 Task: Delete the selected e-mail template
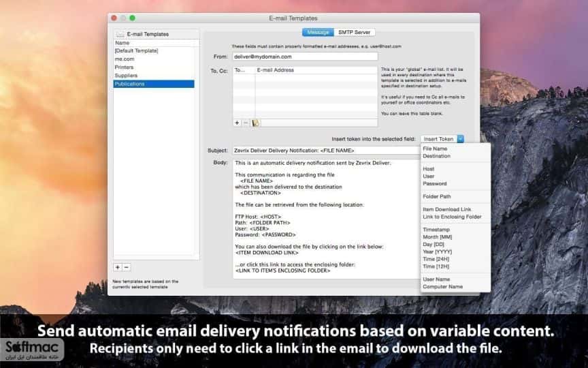coord(127,267)
